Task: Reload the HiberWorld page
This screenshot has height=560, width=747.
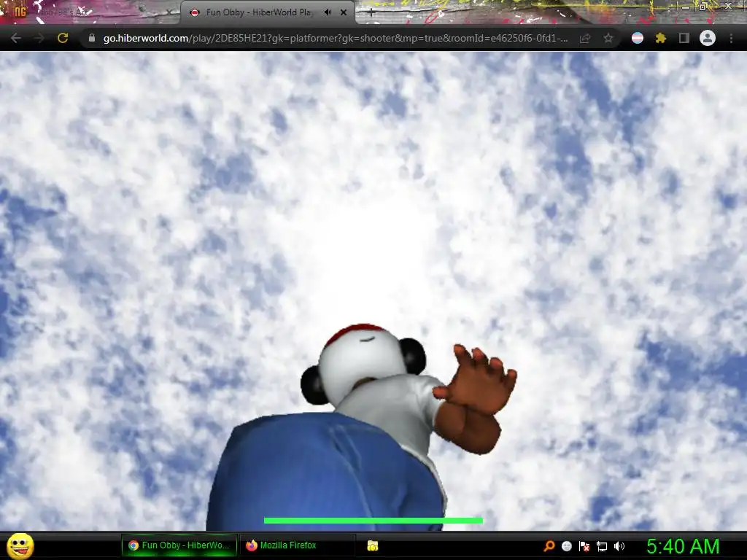Action: tap(63, 38)
